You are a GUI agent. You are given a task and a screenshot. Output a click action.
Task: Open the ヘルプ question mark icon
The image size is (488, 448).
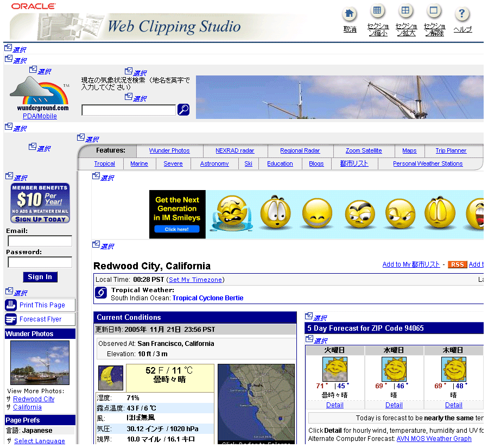[x=462, y=14]
